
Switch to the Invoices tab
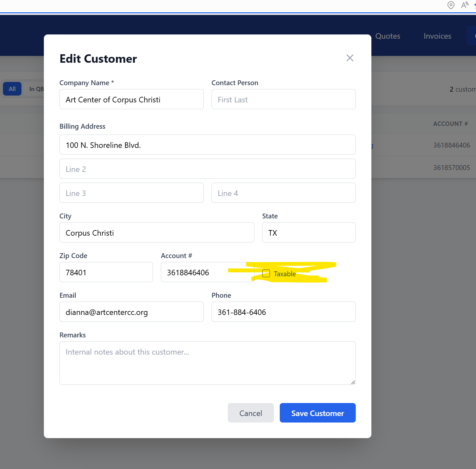pyautogui.click(x=437, y=36)
